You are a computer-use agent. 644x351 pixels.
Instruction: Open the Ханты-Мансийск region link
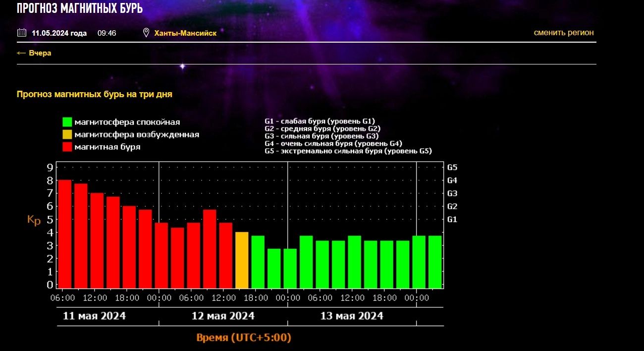(x=185, y=33)
